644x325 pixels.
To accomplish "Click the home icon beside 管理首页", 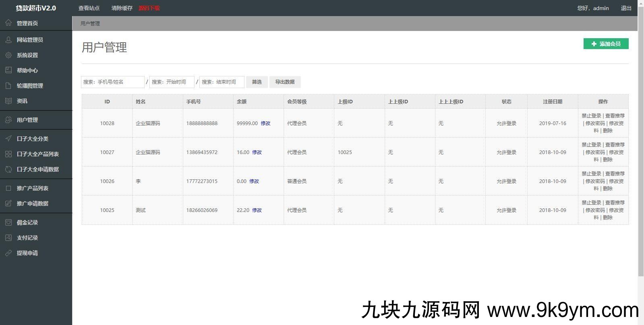I will click(8, 23).
